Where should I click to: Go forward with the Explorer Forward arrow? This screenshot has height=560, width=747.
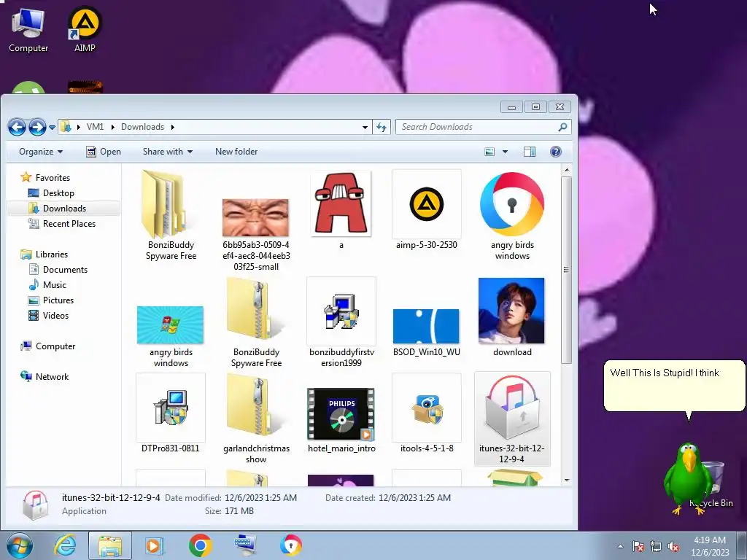pos(37,127)
